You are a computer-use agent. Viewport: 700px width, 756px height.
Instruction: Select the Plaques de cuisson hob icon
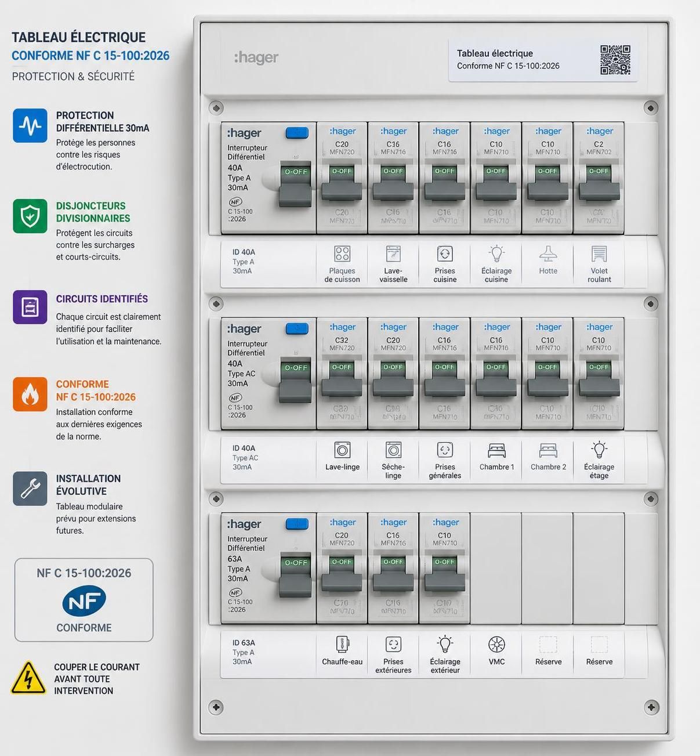[342, 254]
